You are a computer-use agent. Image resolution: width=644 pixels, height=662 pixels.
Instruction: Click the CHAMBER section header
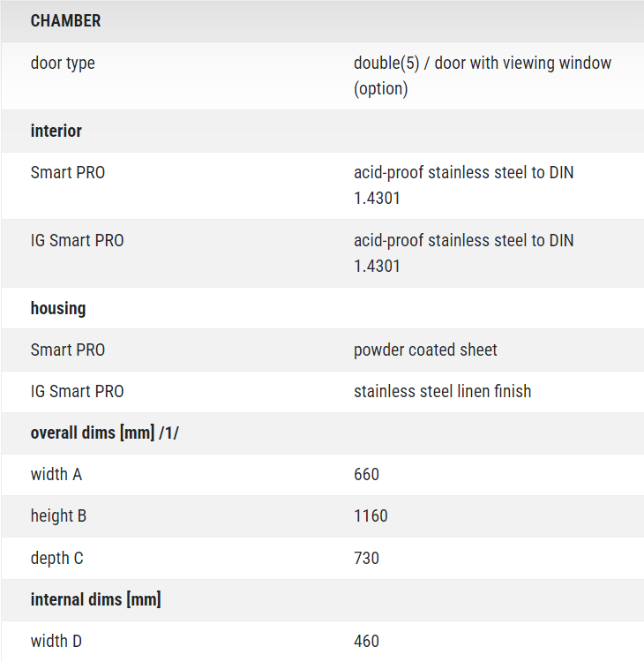[x=65, y=20]
